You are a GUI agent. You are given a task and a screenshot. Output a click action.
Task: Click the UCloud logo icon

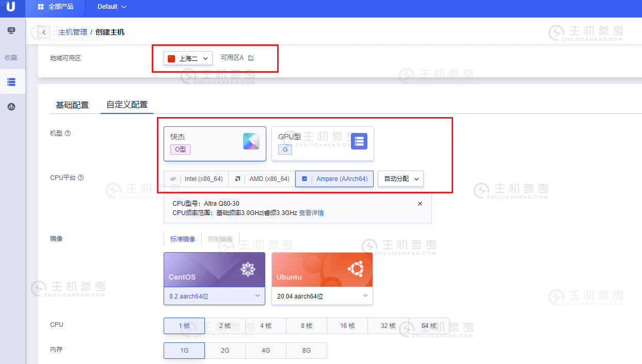pos(11,7)
